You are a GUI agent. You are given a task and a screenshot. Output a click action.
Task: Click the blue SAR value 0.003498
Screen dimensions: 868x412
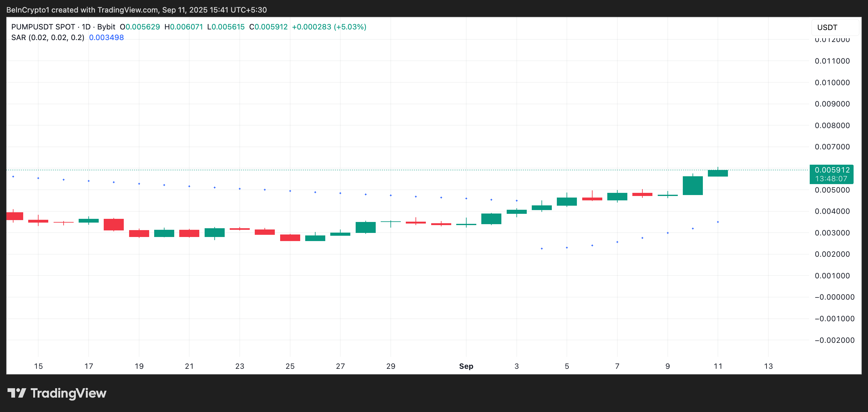[x=106, y=38]
